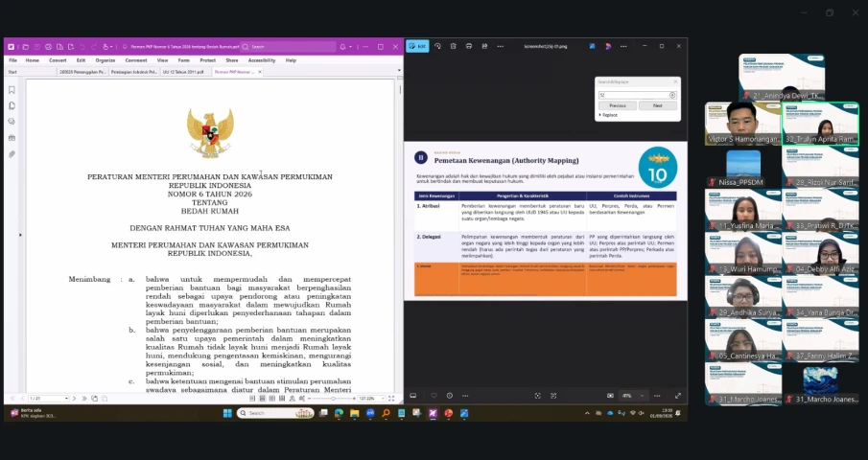Show file info in Photos viewer
This screenshot has width=868, height=460.
coord(450,396)
